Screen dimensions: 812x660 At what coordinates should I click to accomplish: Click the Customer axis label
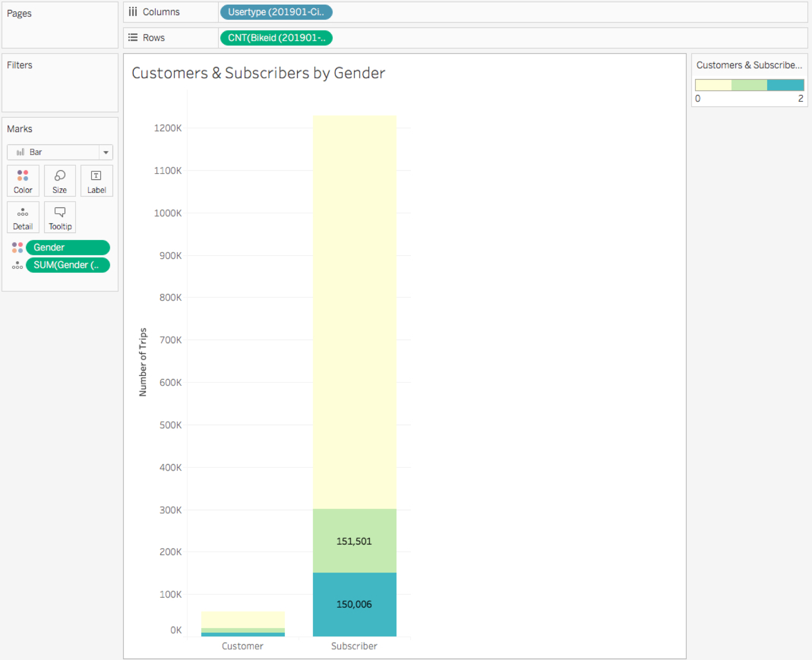tap(242, 646)
